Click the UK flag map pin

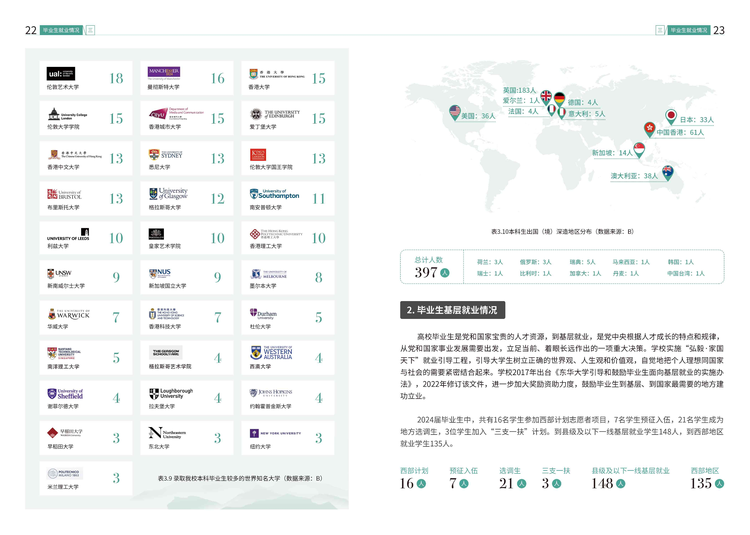[x=546, y=97]
